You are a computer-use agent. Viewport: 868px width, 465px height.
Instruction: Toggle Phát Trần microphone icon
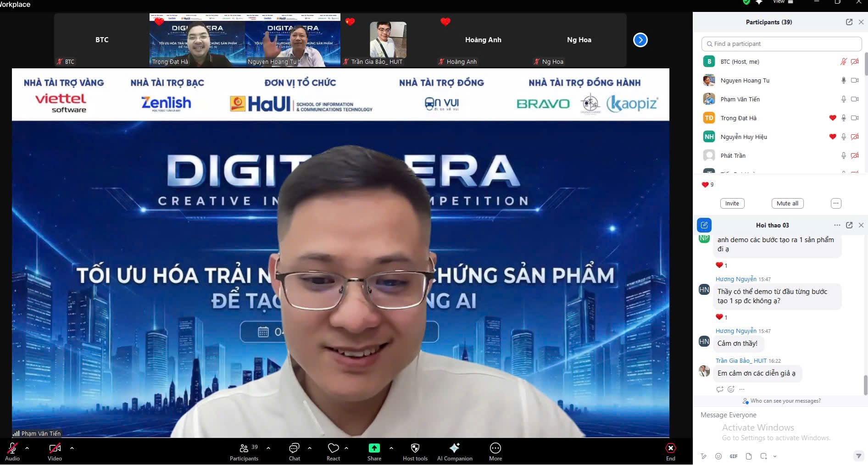(x=843, y=155)
